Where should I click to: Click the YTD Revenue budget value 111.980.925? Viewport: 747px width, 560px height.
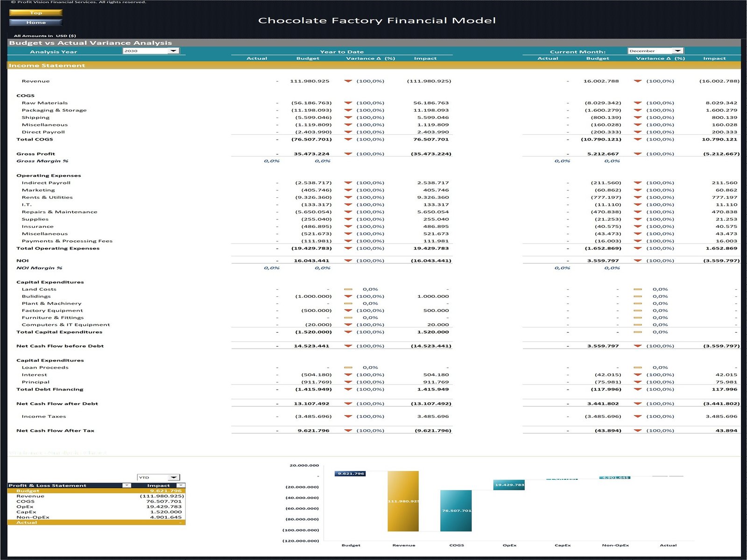[310, 81]
